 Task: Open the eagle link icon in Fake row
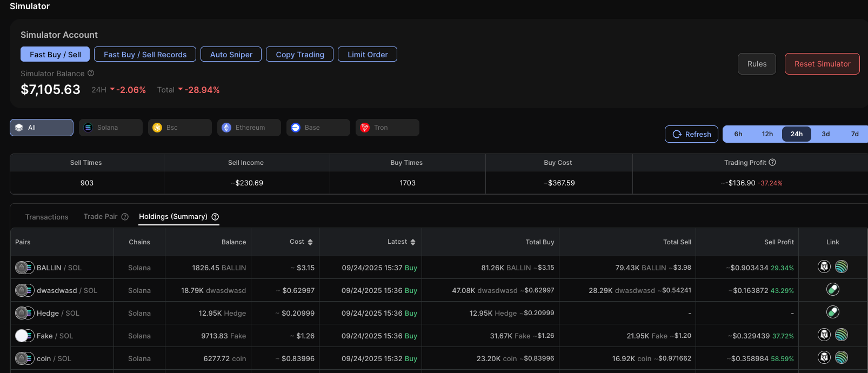pyautogui.click(x=824, y=335)
